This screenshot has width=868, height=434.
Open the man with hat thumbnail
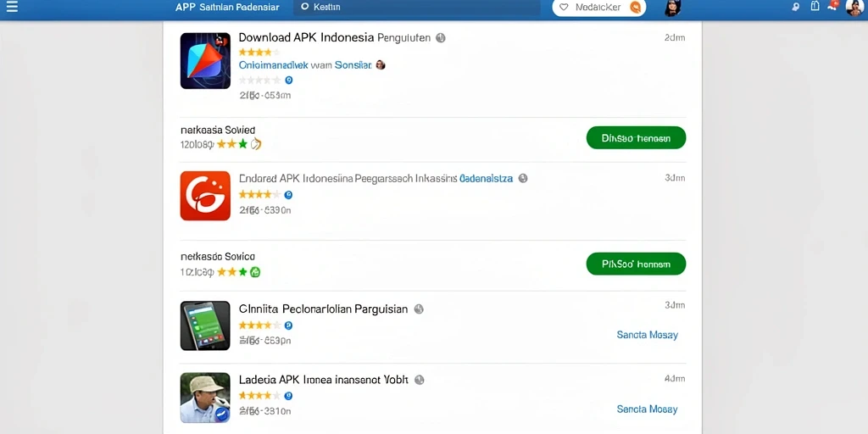(x=205, y=398)
